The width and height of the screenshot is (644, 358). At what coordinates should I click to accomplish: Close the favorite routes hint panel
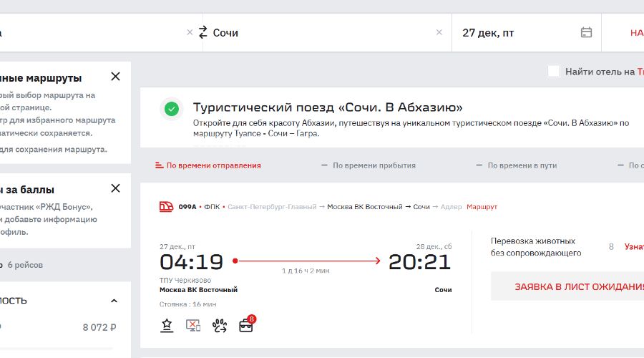pos(115,77)
